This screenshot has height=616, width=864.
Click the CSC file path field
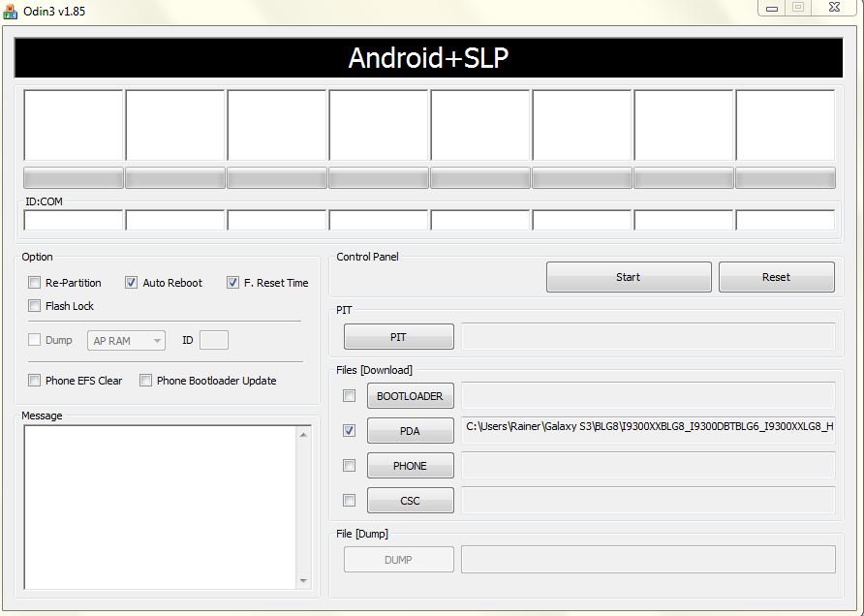[648, 501]
